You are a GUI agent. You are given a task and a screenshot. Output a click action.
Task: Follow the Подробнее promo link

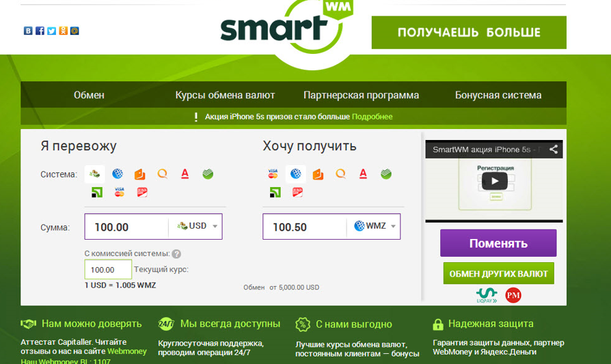click(372, 117)
